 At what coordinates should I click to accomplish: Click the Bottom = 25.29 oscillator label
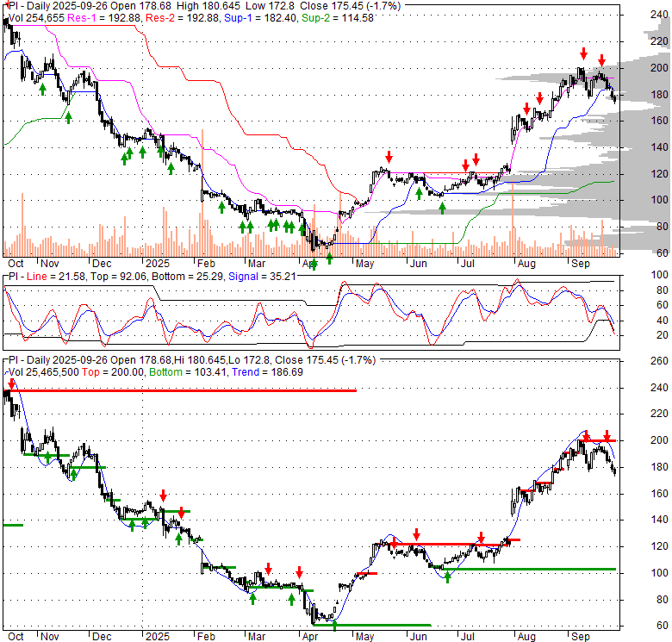[x=188, y=277]
